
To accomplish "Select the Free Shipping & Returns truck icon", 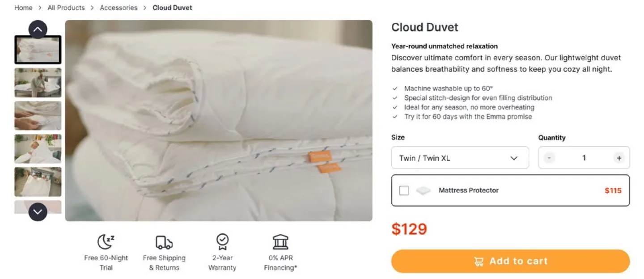I will coord(164,242).
